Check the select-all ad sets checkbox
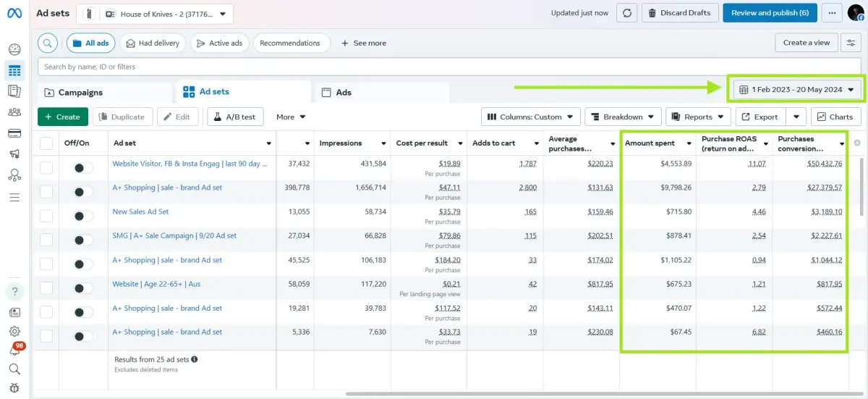The height and width of the screenshot is (399, 868). coord(46,143)
